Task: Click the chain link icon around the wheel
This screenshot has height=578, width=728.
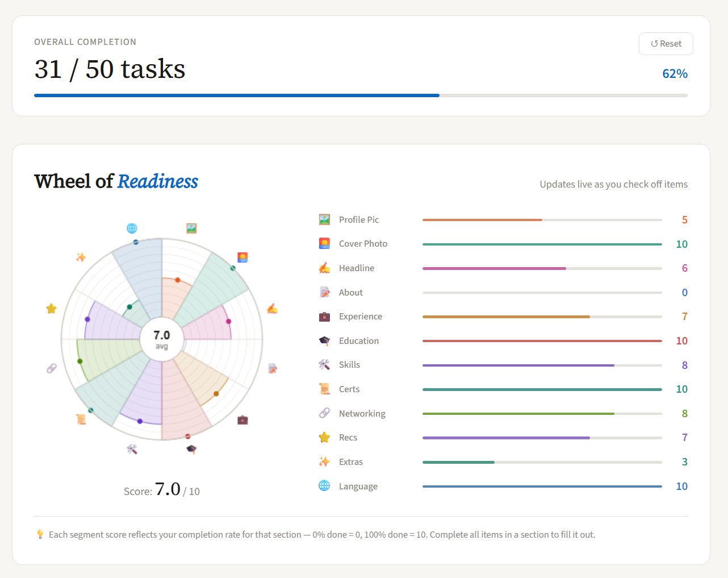Action: click(52, 368)
